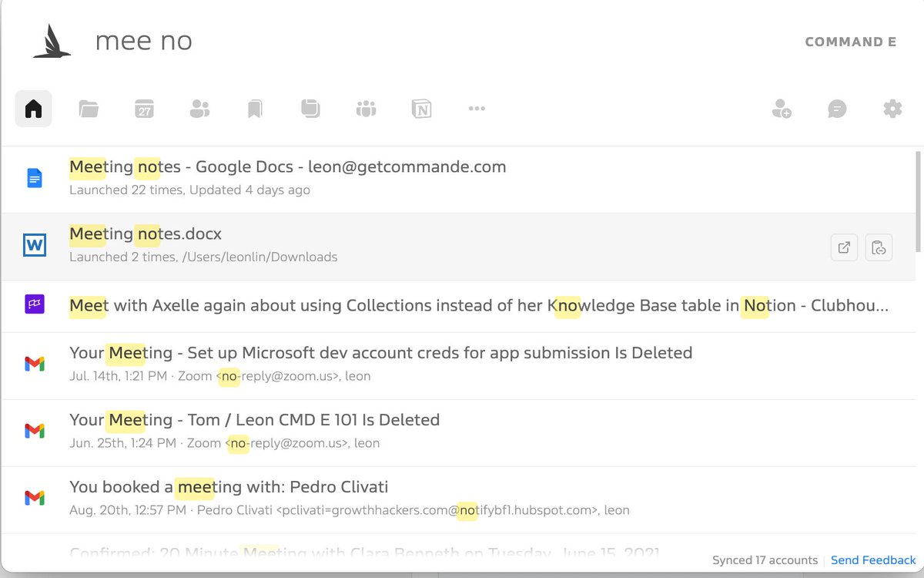Open the settings gear icon
This screenshot has height=578, width=924.
(892, 109)
